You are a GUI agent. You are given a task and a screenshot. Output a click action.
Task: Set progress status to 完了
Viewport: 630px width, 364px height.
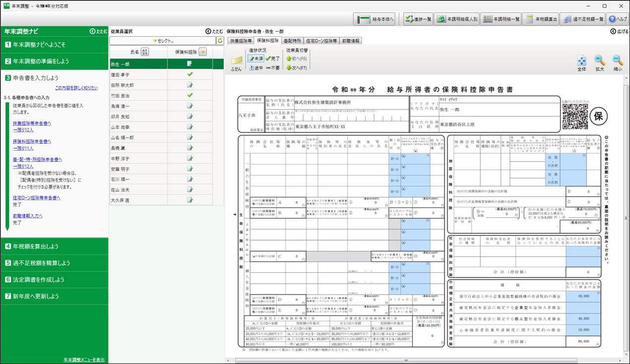click(x=272, y=58)
